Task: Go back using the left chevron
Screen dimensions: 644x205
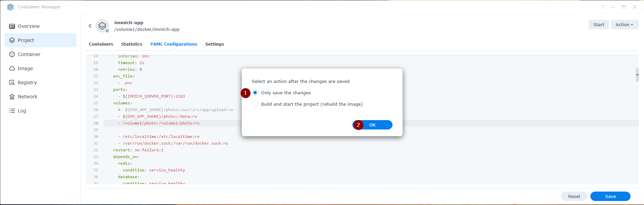Action: (90, 26)
